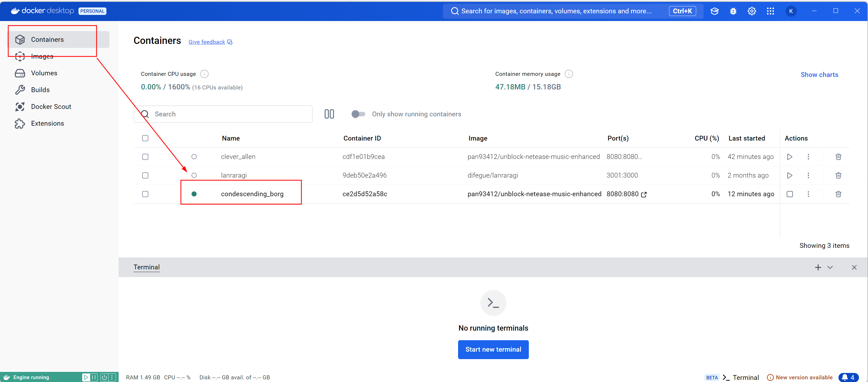
Task: Tick the select-all checkbox in header
Action: pos(145,138)
